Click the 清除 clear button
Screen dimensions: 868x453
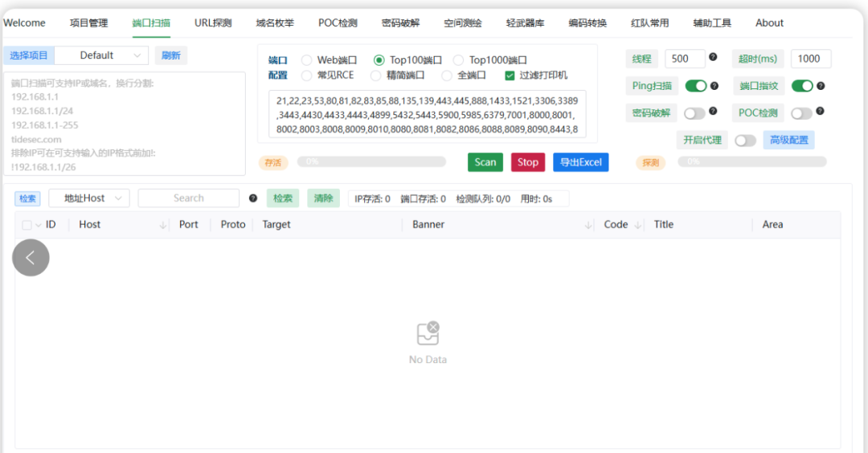[x=323, y=198]
